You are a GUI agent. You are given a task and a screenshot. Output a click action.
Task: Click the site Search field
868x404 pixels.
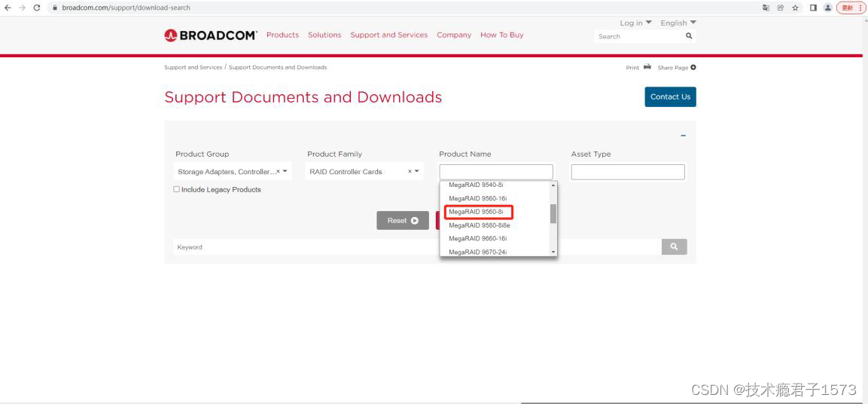[x=639, y=36]
